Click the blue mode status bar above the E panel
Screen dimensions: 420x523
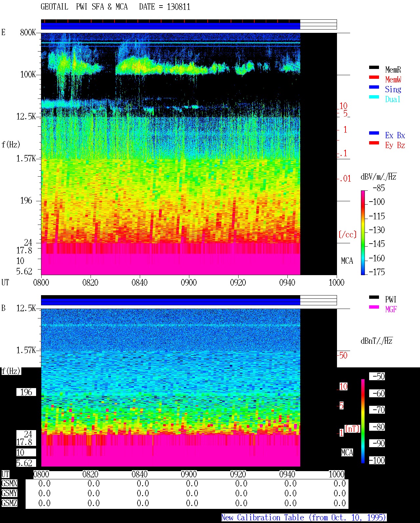[x=170, y=26]
